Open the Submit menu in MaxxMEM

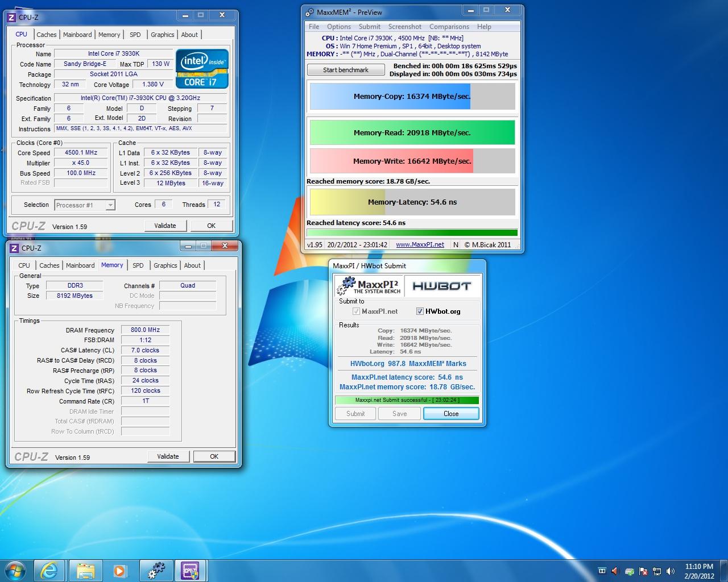pos(370,27)
